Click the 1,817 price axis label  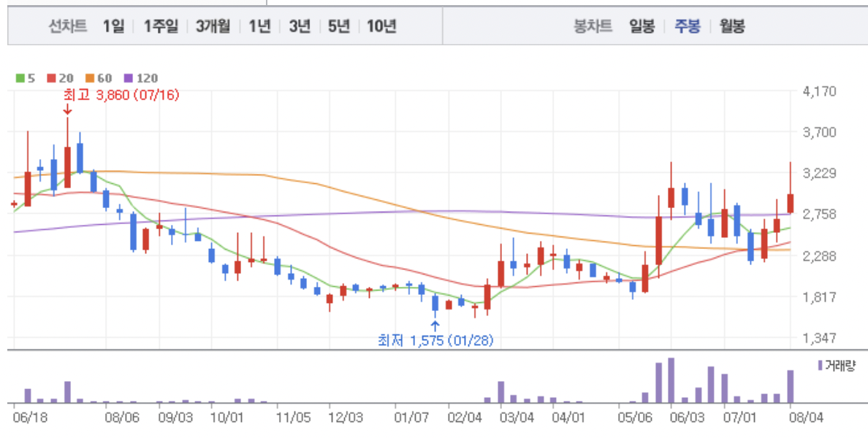[820, 297]
